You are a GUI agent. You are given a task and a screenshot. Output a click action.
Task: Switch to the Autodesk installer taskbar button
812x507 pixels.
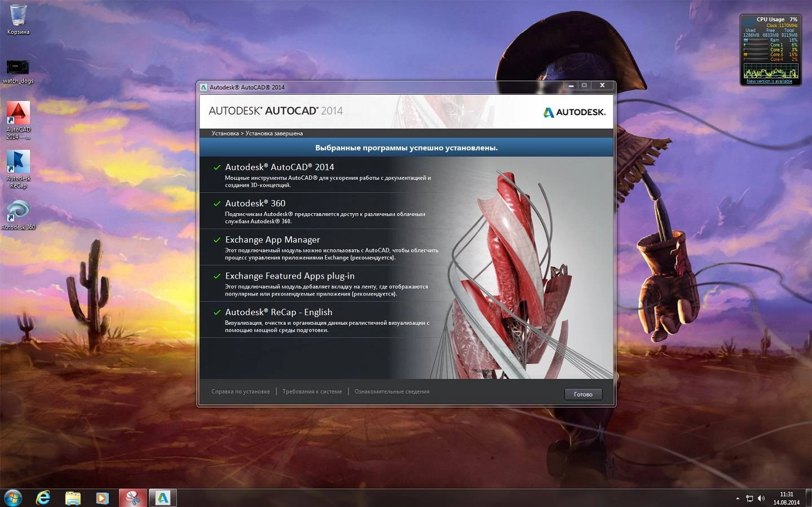click(163, 498)
